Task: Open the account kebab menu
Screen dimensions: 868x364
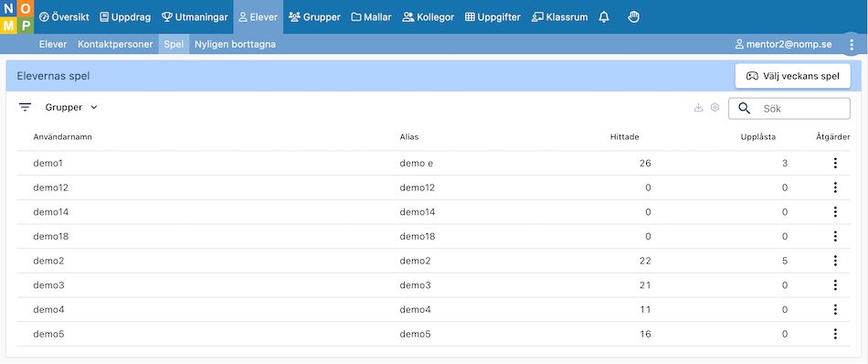Action: point(852,45)
